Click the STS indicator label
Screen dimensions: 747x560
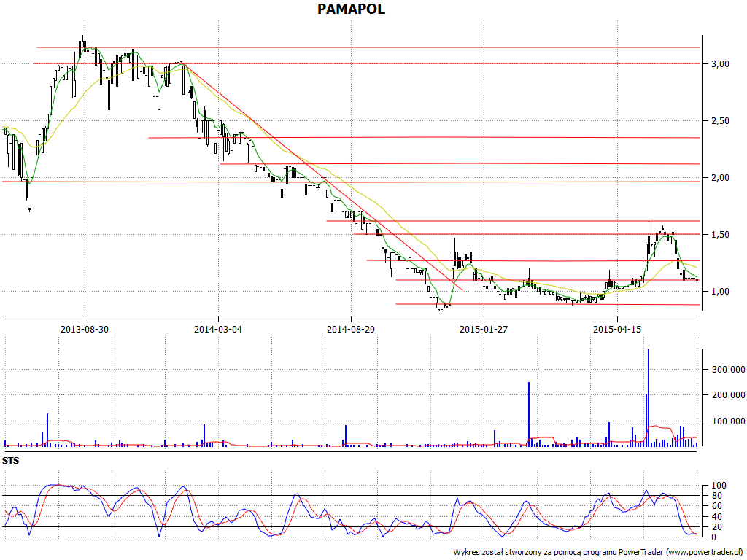click(10, 461)
